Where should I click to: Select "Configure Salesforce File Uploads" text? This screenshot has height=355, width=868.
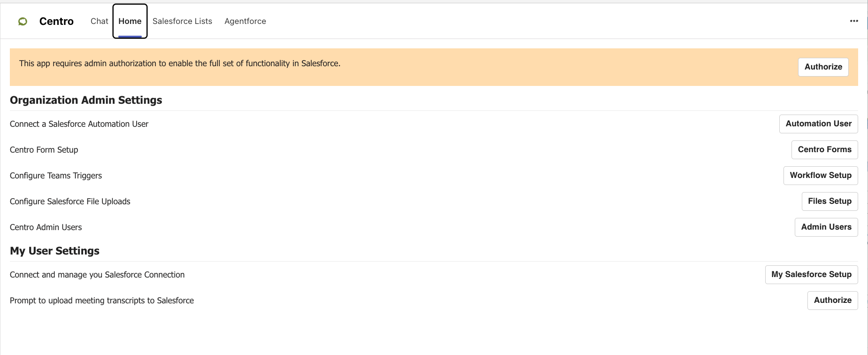click(x=70, y=201)
